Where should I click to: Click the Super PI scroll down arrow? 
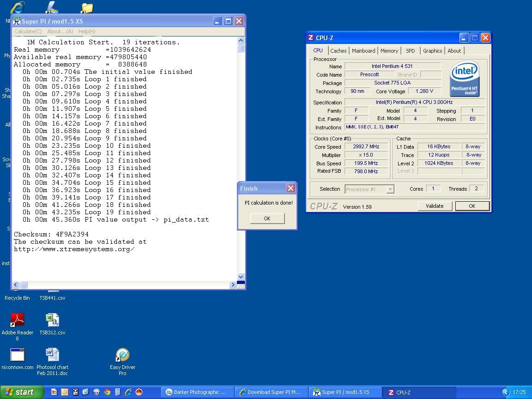coord(241,277)
